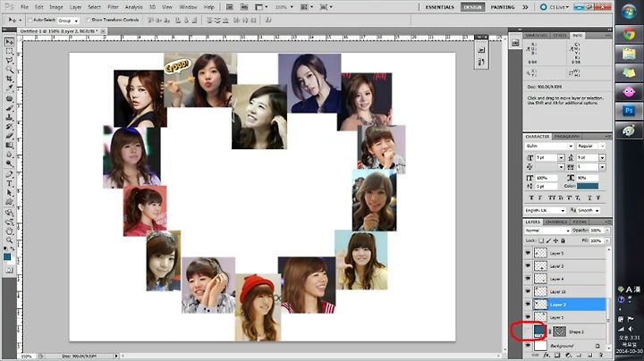
Task: Select the Pen tool
Action: [9, 174]
